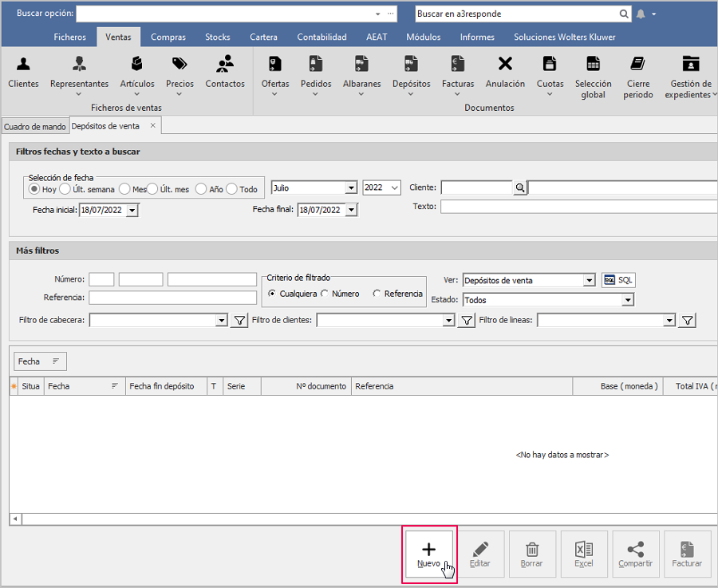Select the Últ. mes radio button
718x588 pixels.
point(152,188)
